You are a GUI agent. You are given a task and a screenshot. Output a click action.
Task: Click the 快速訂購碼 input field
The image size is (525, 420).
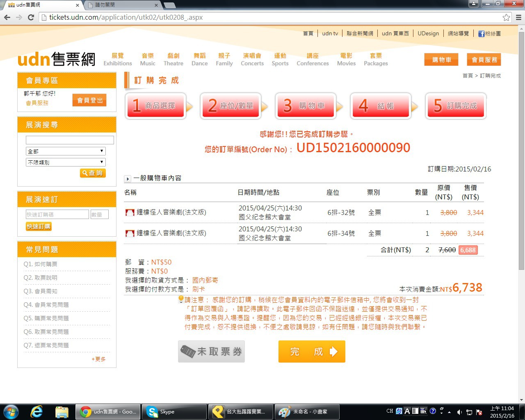coord(57,215)
